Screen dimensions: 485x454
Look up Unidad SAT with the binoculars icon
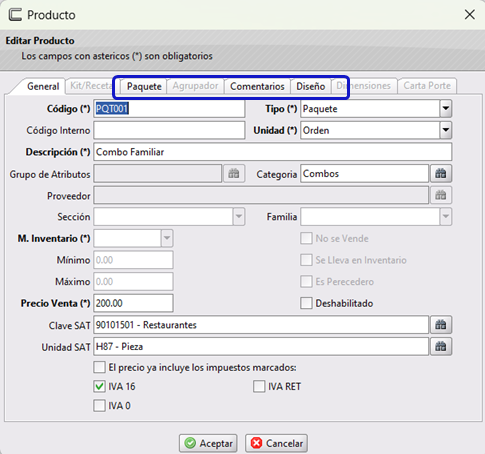(x=441, y=346)
